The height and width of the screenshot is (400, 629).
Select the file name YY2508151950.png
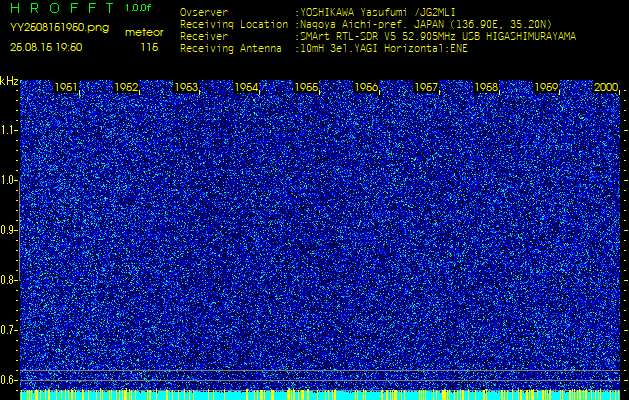point(59,28)
